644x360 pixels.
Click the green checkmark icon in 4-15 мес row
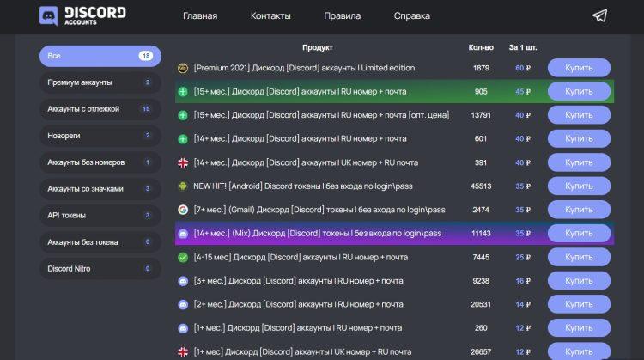(182, 257)
